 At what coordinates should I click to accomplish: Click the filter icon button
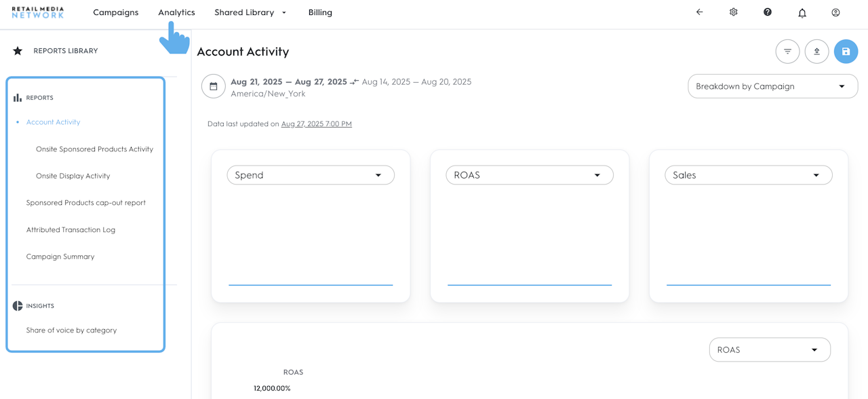click(787, 52)
